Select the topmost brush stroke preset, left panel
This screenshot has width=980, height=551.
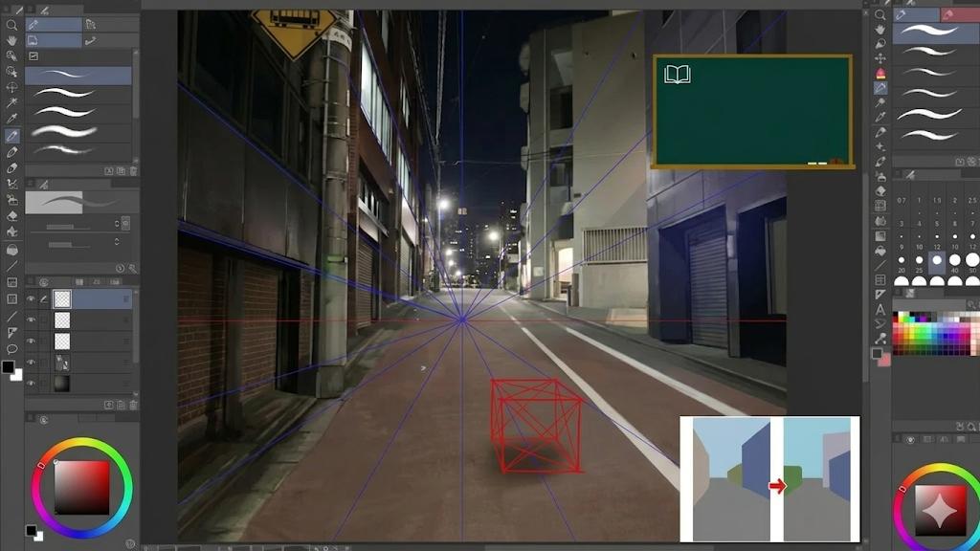[x=77, y=75]
